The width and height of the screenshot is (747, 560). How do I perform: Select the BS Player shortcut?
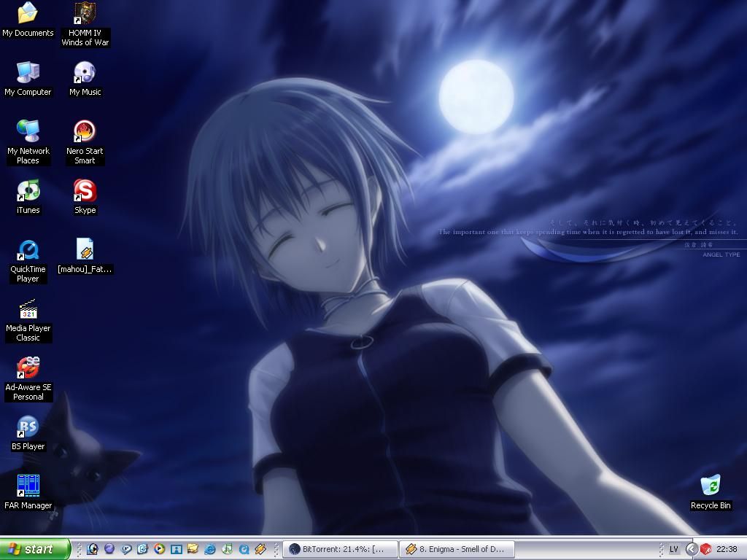point(28,427)
